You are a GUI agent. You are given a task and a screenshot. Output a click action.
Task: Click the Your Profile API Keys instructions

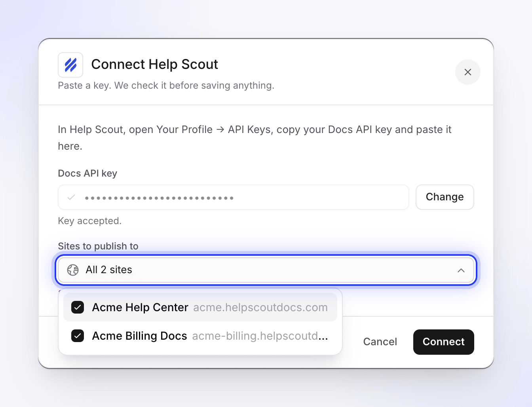coord(255,138)
